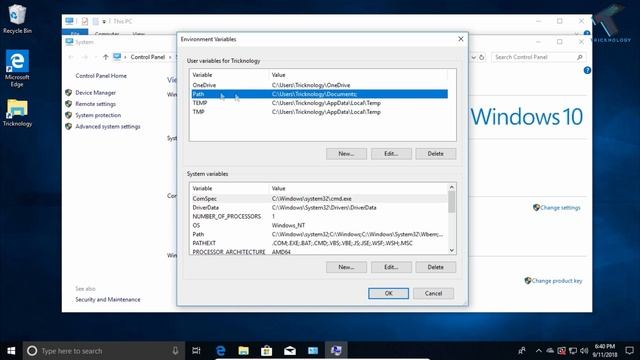Show hidden tray icons chevron
The image size is (640, 360).
coord(539,351)
